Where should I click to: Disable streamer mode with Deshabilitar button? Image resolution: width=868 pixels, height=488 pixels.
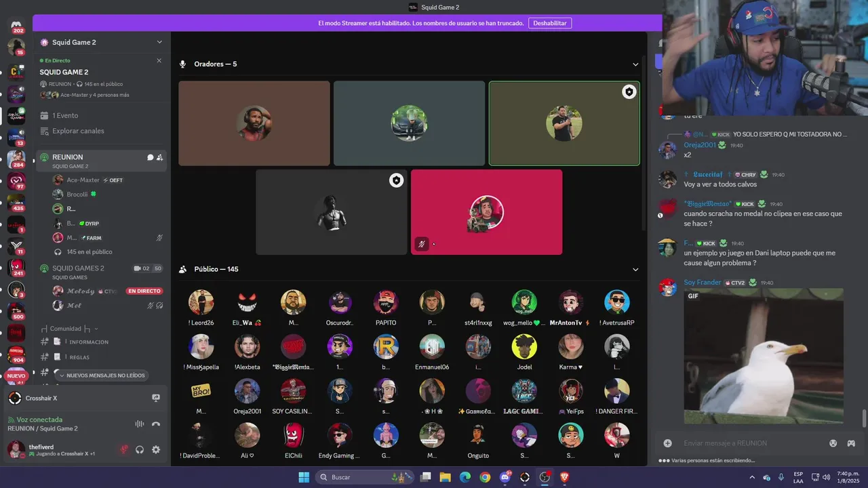coord(550,23)
